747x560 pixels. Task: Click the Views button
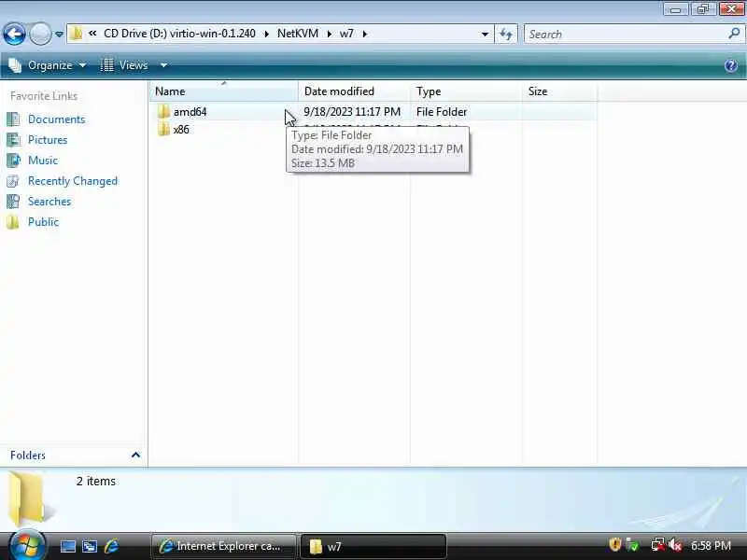tap(124, 65)
